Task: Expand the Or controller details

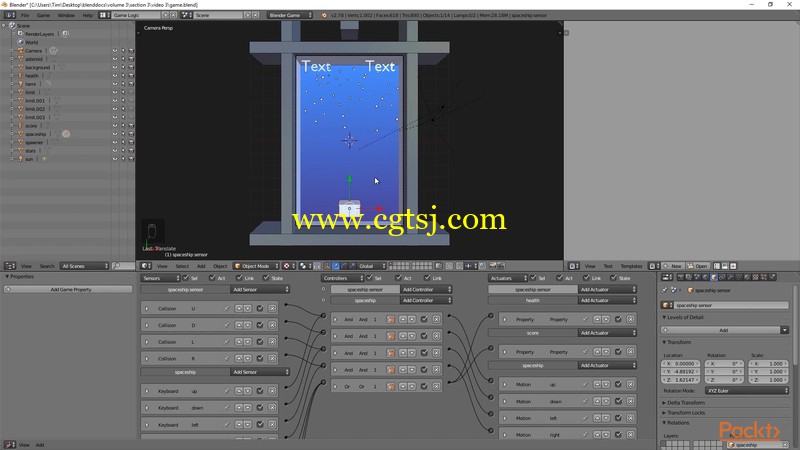Action: tap(335, 386)
